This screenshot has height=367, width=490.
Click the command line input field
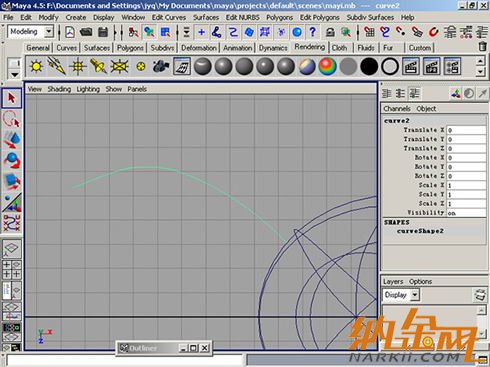124,360
